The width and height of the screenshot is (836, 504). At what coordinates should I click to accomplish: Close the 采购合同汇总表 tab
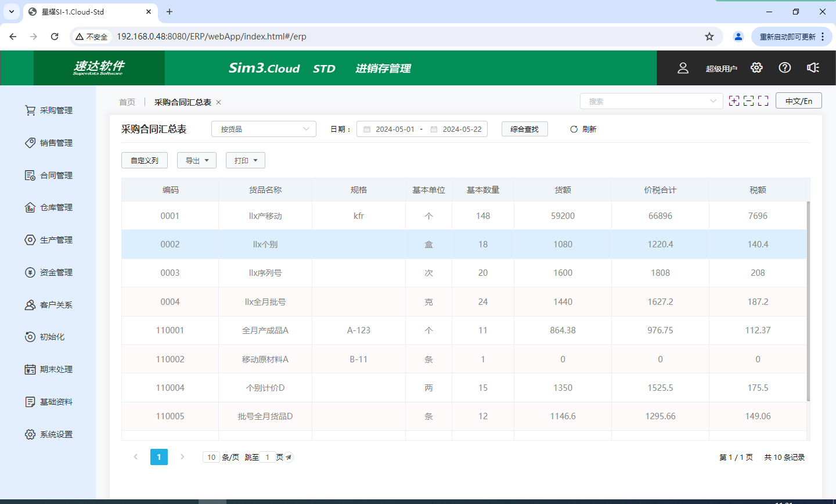click(x=219, y=102)
